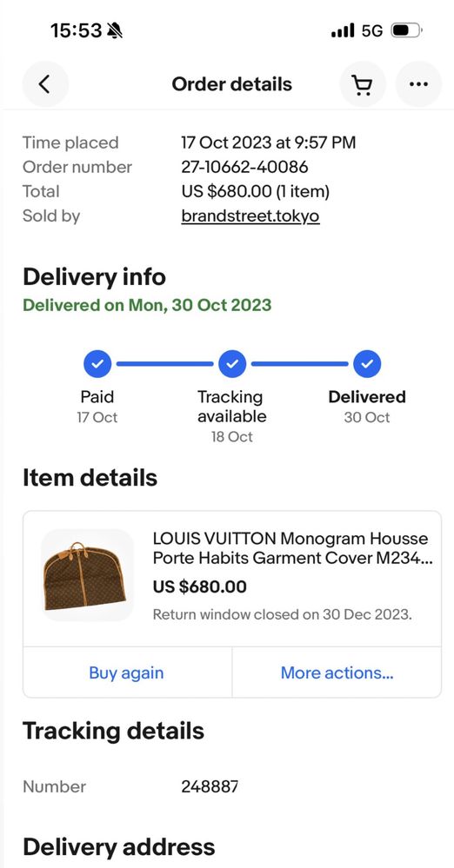This screenshot has width=454, height=868.
Task: Open the three-dot more options menu
Action: pyautogui.click(x=418, y=84)
